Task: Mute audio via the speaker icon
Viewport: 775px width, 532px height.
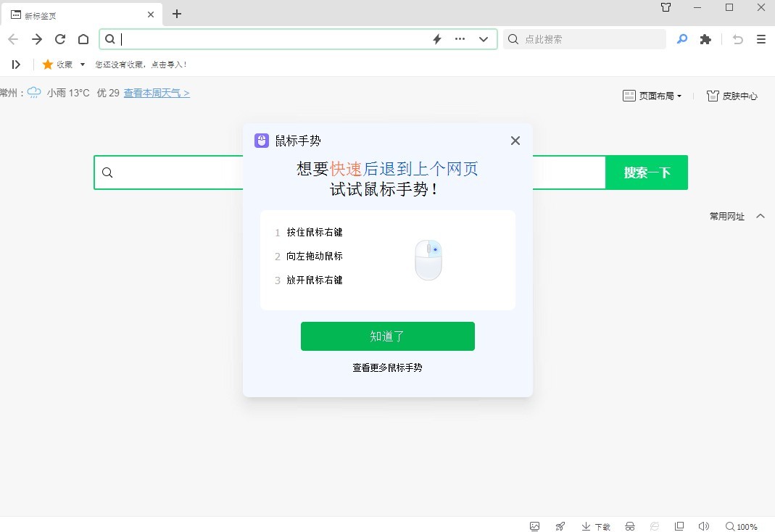Action: [x=703, y=526]
